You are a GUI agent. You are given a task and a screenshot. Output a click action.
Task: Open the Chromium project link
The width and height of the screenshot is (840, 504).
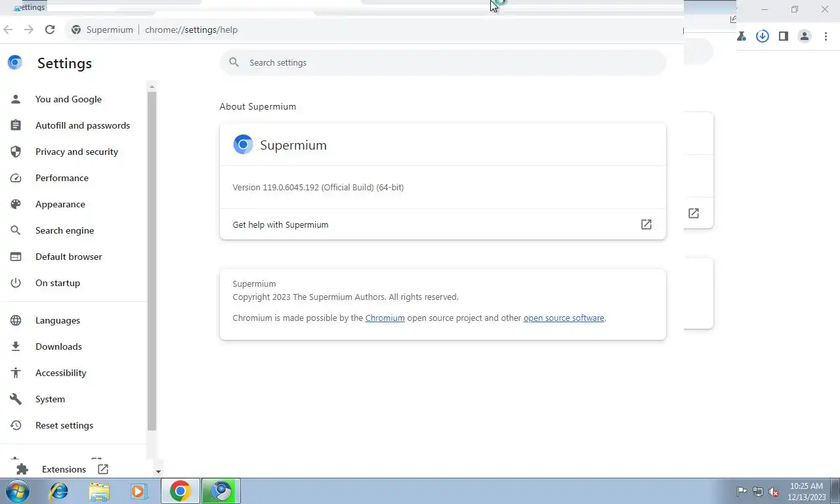[x=385, y=318]
